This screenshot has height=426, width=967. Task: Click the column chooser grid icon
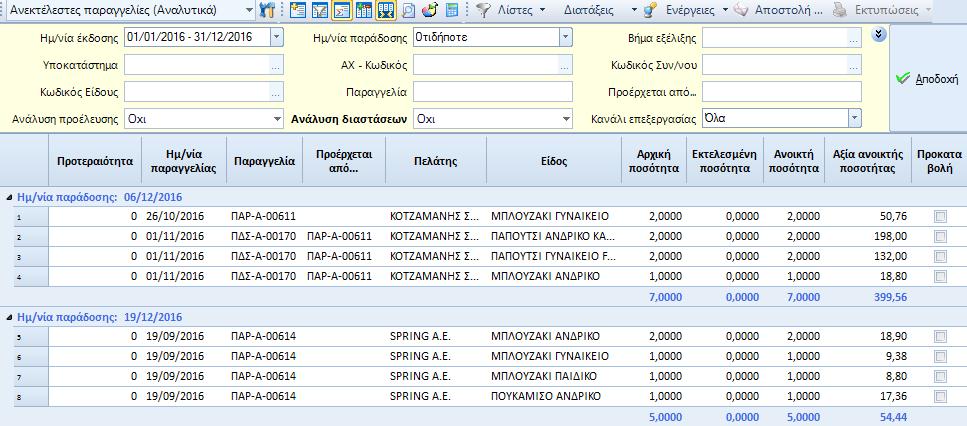pos(364,10)
